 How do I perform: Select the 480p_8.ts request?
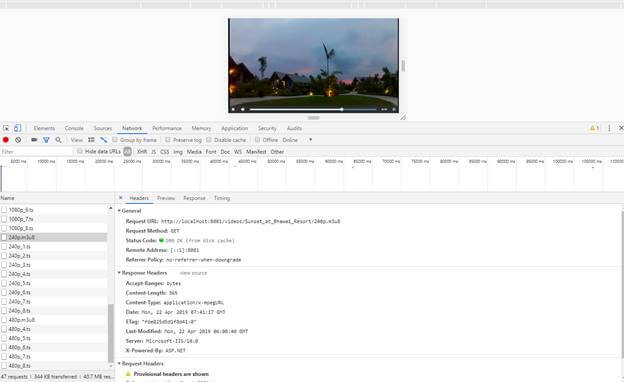coord(54,366)
